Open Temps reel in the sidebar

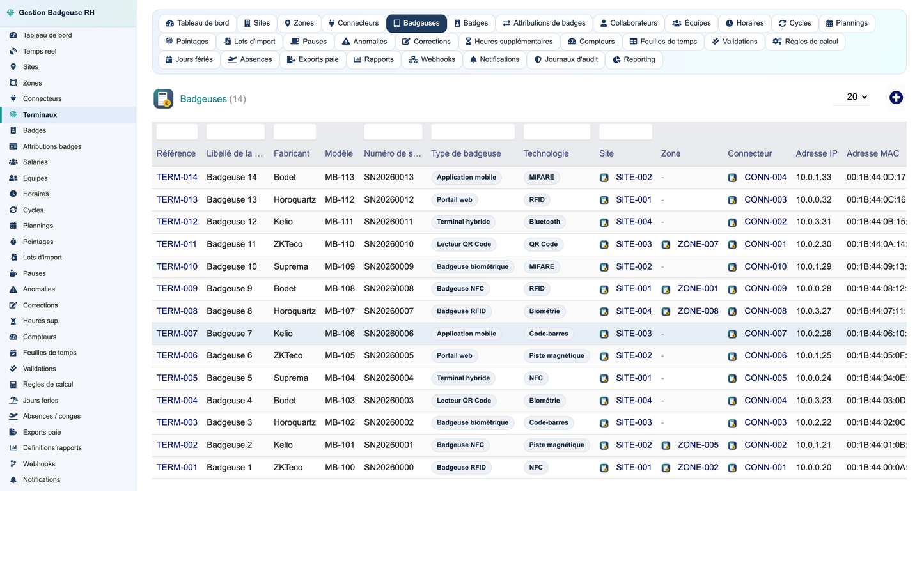tap(40, 51)
